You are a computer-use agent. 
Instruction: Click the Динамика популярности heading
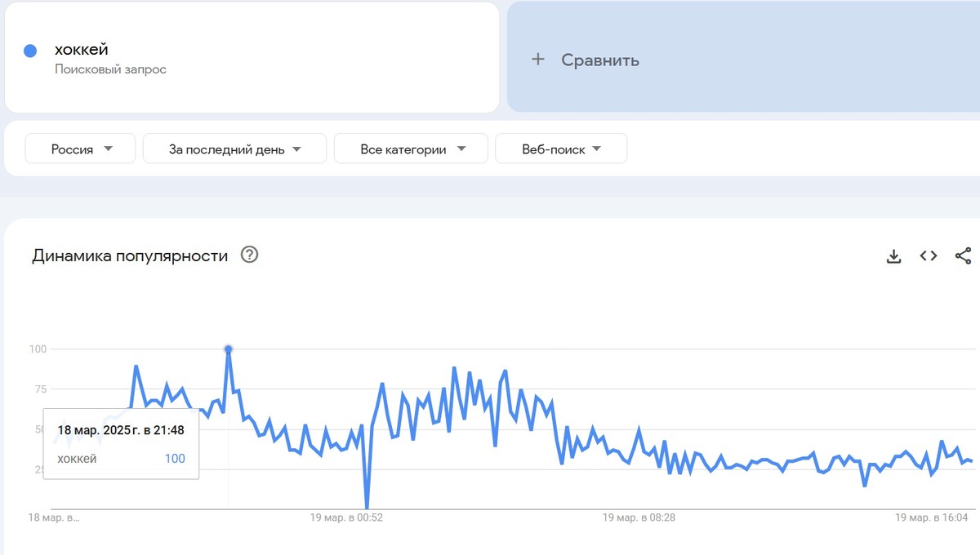click(130, 255)
